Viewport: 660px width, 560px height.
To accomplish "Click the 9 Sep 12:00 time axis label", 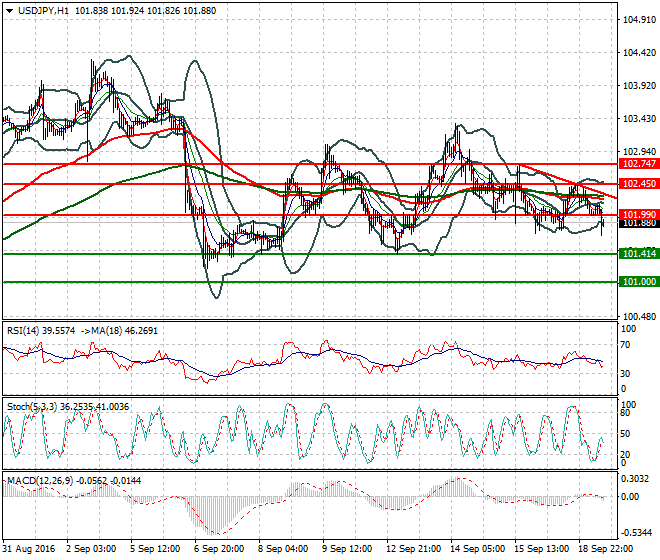I will point(347,549).
